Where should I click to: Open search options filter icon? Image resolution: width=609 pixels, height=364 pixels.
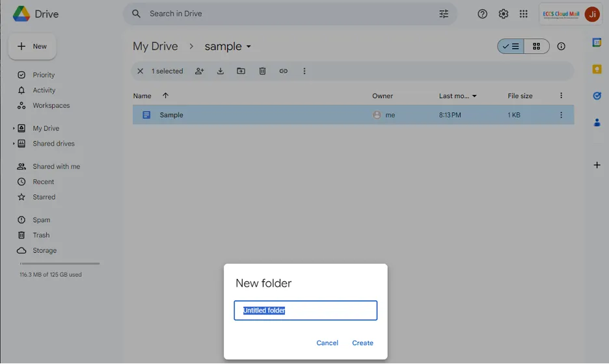coord(444,14)
